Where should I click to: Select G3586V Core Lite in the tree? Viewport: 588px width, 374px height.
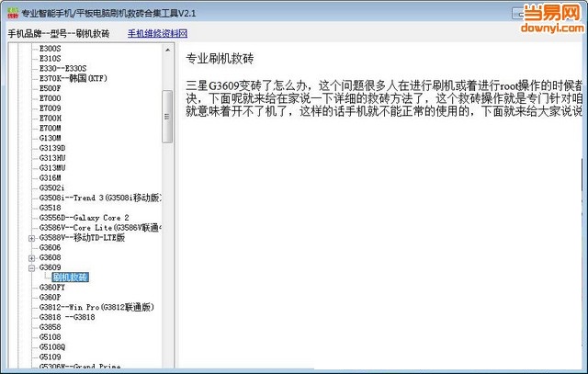99,227
